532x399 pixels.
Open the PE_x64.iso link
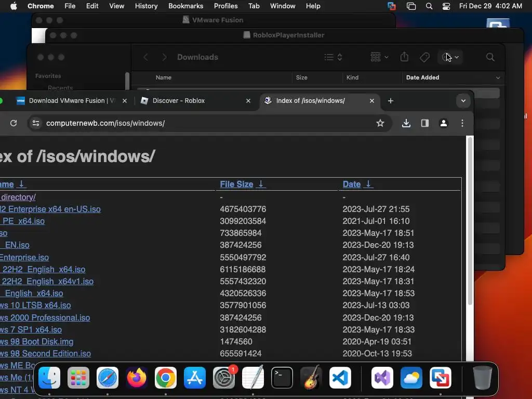pos(22,221)
